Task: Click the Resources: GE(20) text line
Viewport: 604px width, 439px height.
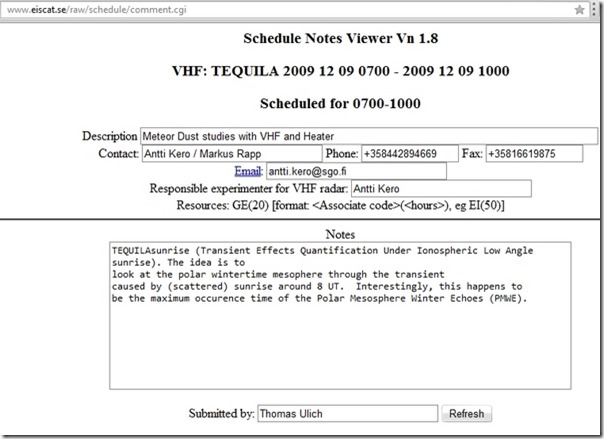Action: pyautogui.click(x=340, y=205)
